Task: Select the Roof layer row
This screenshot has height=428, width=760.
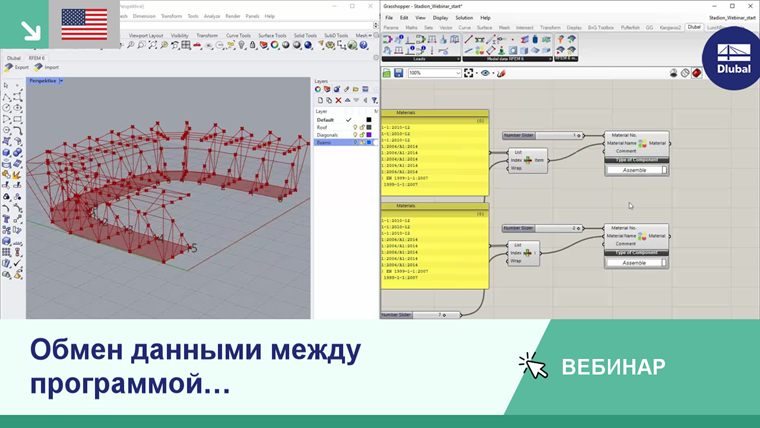Action: coord(346,127)
